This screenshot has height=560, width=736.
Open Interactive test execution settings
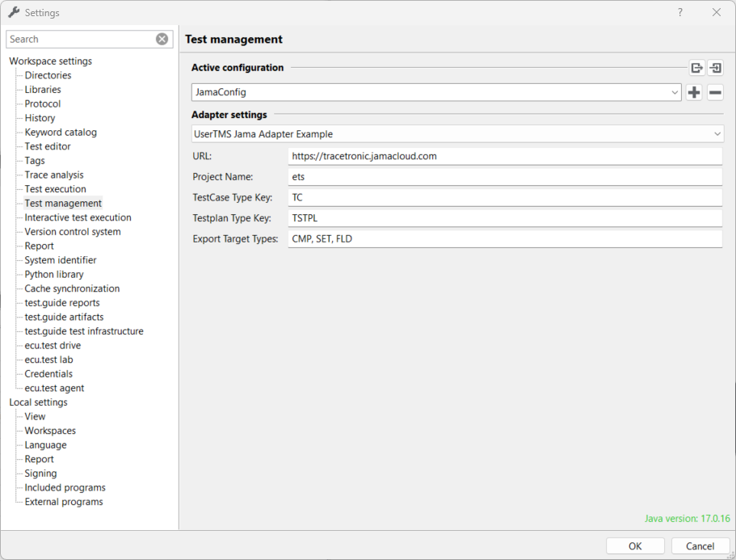78,217
